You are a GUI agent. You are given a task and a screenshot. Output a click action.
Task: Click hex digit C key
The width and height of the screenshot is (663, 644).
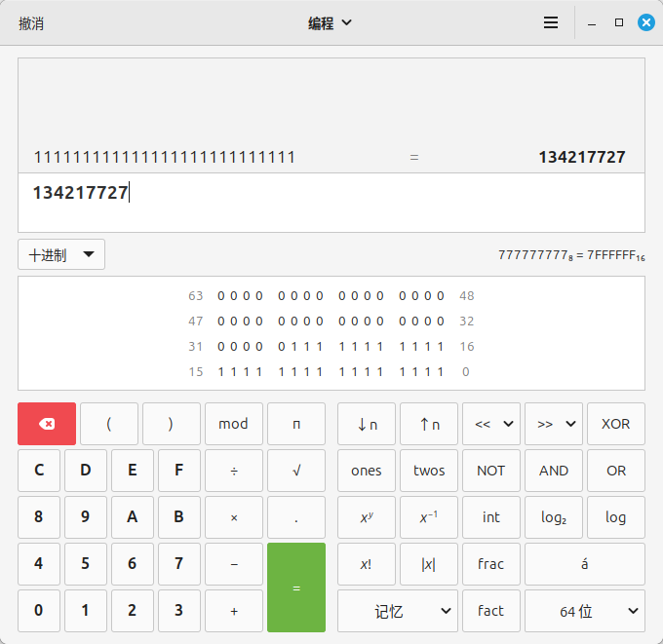[x=39, y=471]
